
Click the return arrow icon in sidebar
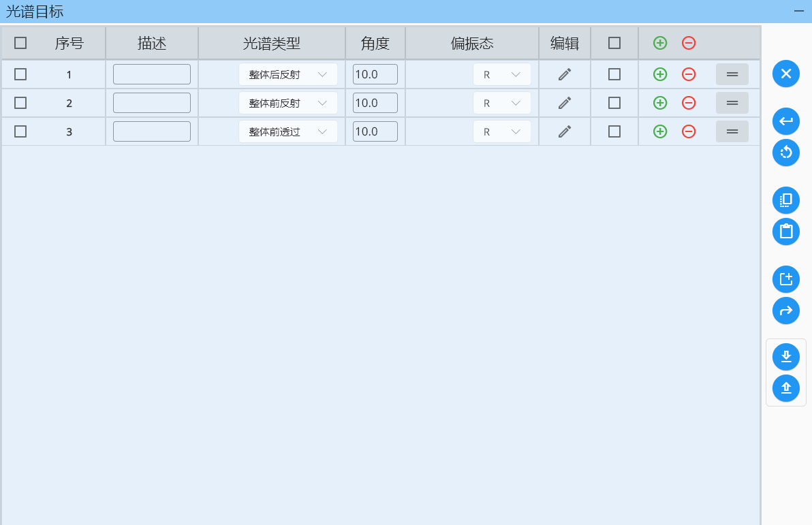[x=785, y=122]
